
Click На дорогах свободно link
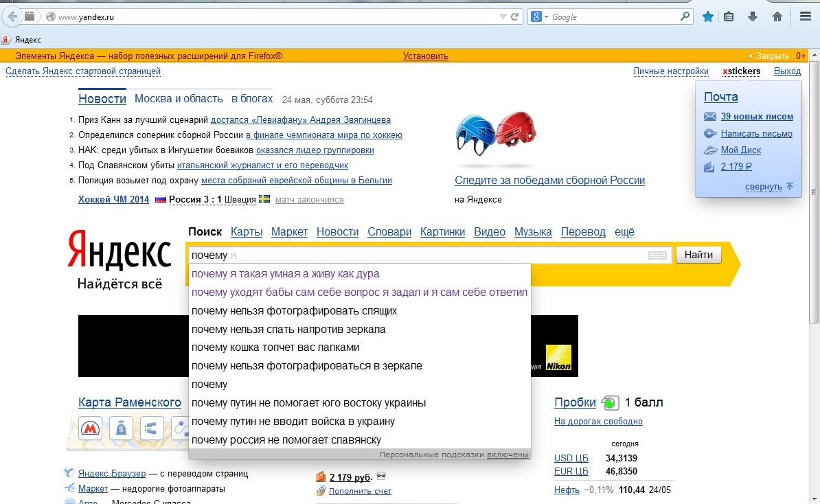[x=598, y=422]
